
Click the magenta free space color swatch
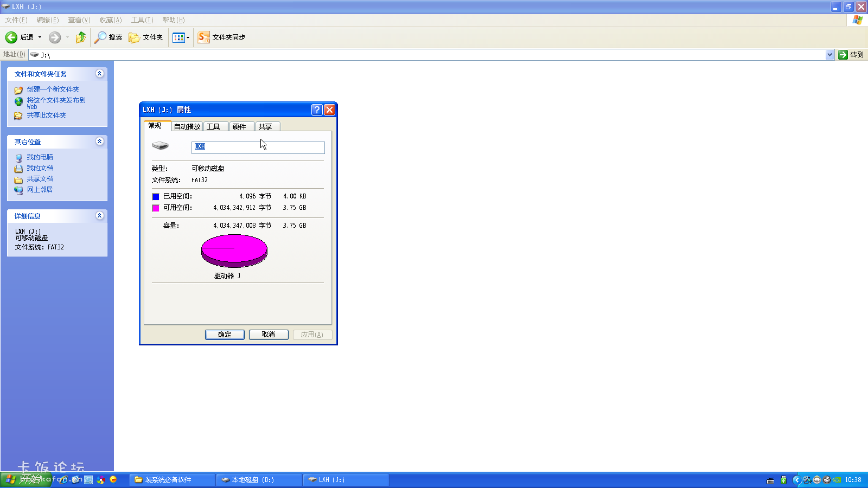pos(156,208)
